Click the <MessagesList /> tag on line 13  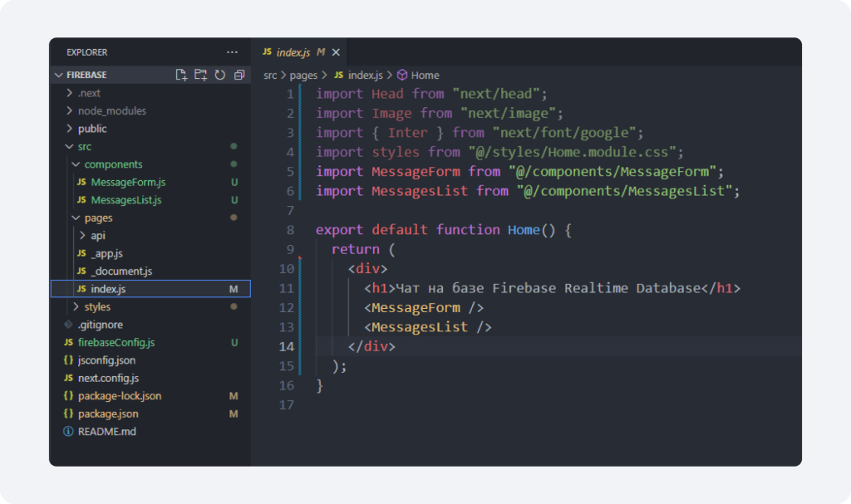pos(428,327)
